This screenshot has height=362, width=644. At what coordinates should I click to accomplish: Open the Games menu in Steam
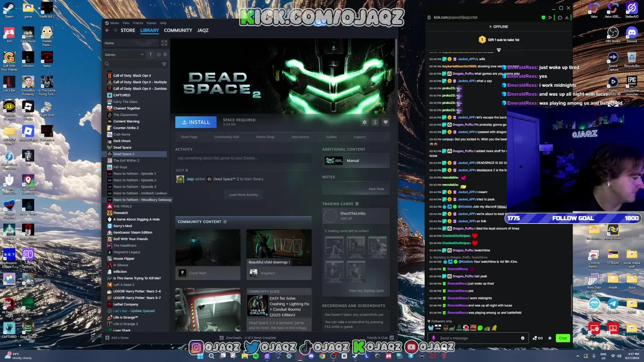pyautogui.click(x=151, y=23)
